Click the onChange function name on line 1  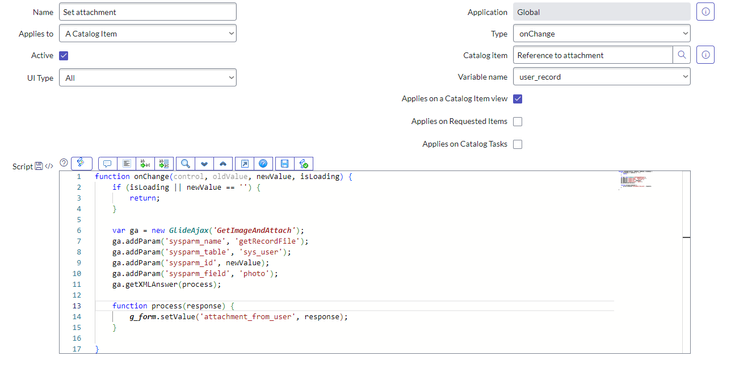pos(151,176)
